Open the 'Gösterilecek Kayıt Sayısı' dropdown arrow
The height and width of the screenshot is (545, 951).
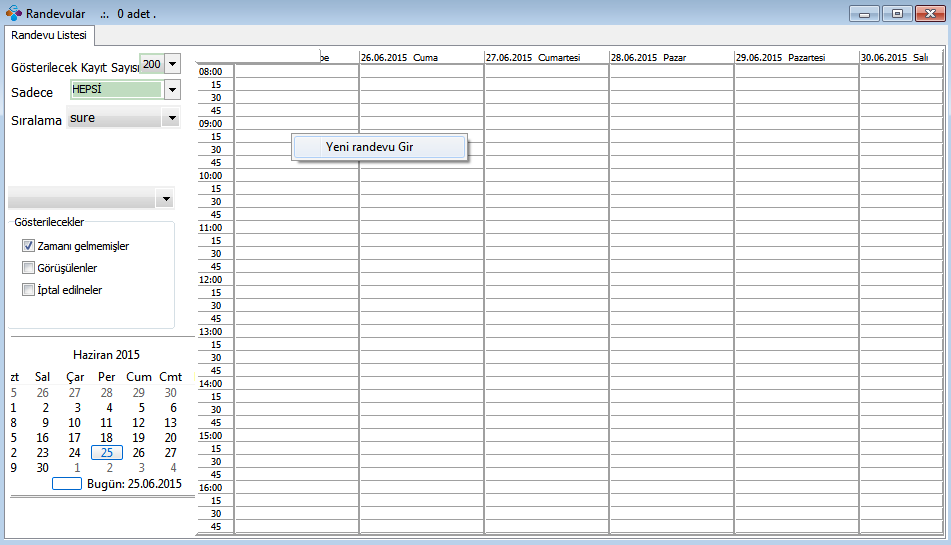pos(172,64)
